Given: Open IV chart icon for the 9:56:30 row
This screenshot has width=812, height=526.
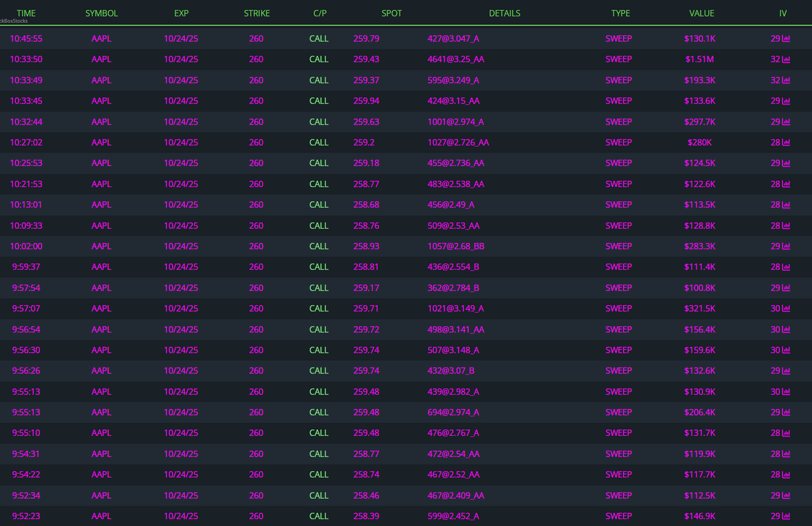Looking at the screenshot, I should tap(786, 350).
